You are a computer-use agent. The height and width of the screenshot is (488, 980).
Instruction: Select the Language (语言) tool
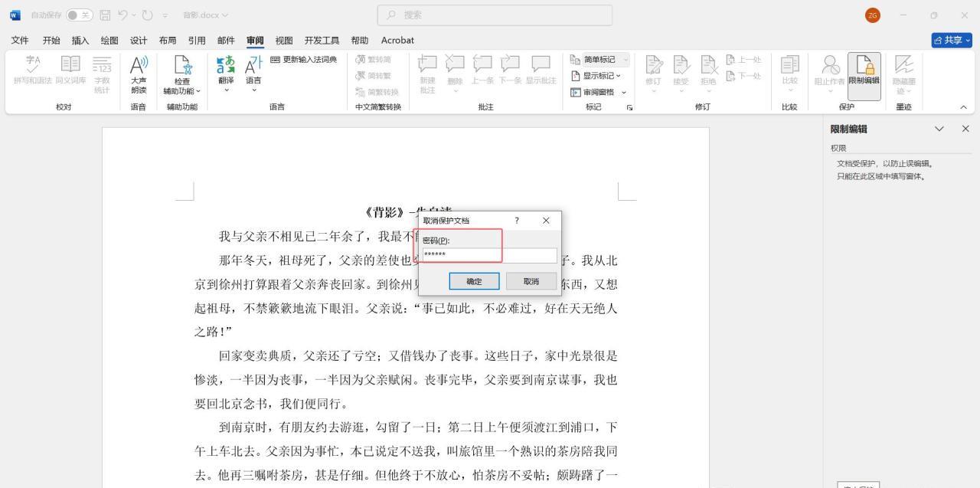tap(253, 74)
